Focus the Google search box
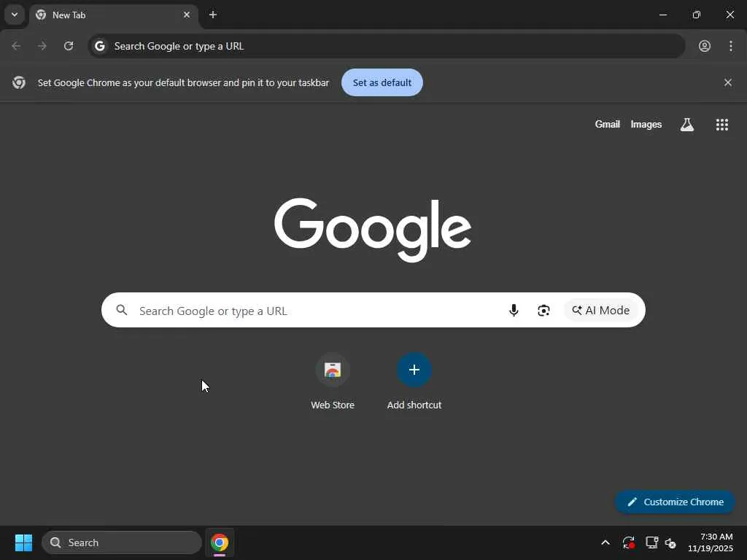Screen dimensions: 747x560 373,310
